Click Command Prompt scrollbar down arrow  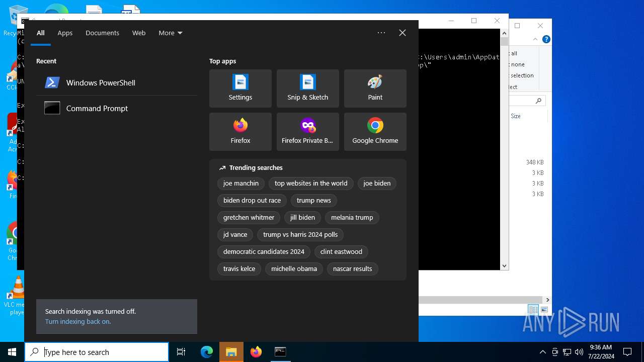(505, 266)
